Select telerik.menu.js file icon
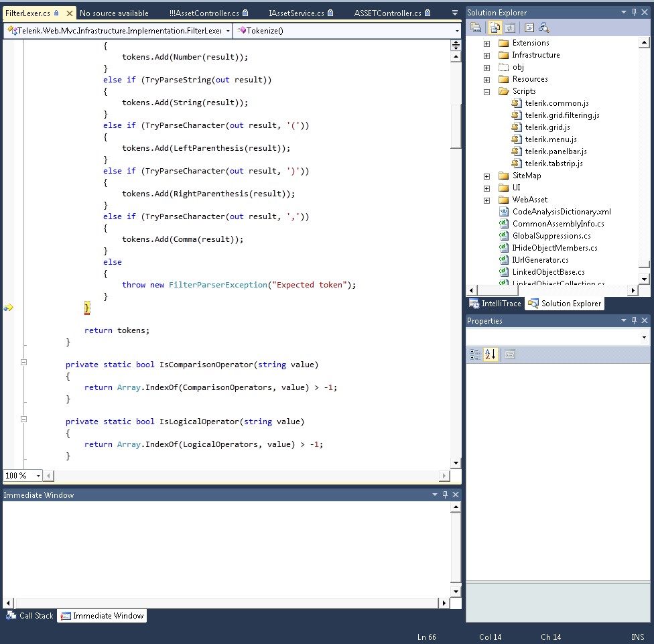This screenshot has width=654, height=644. (517, 139)
